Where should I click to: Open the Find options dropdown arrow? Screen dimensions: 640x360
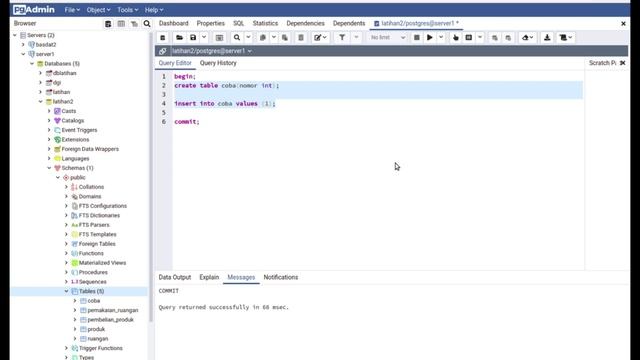click(248, 38)
